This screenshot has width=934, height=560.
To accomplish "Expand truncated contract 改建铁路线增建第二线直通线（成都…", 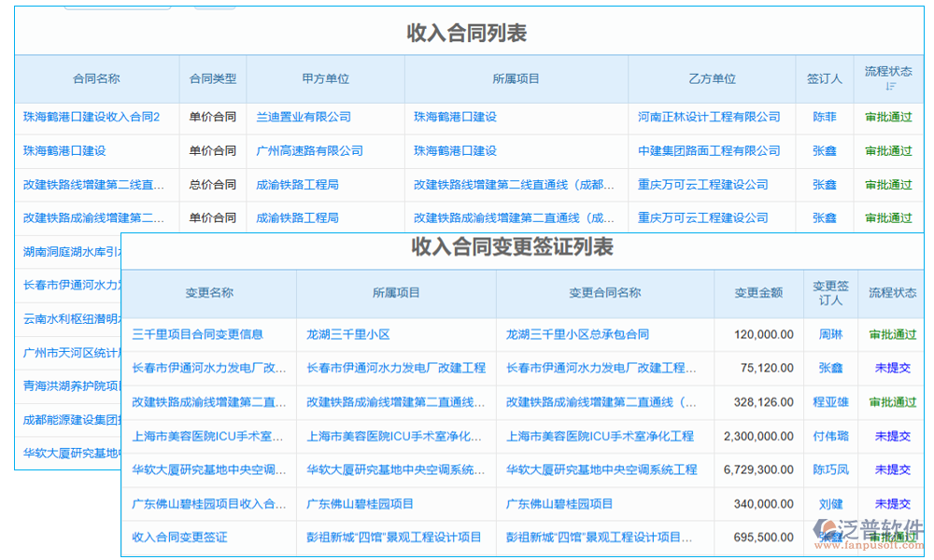I will 514,184.
